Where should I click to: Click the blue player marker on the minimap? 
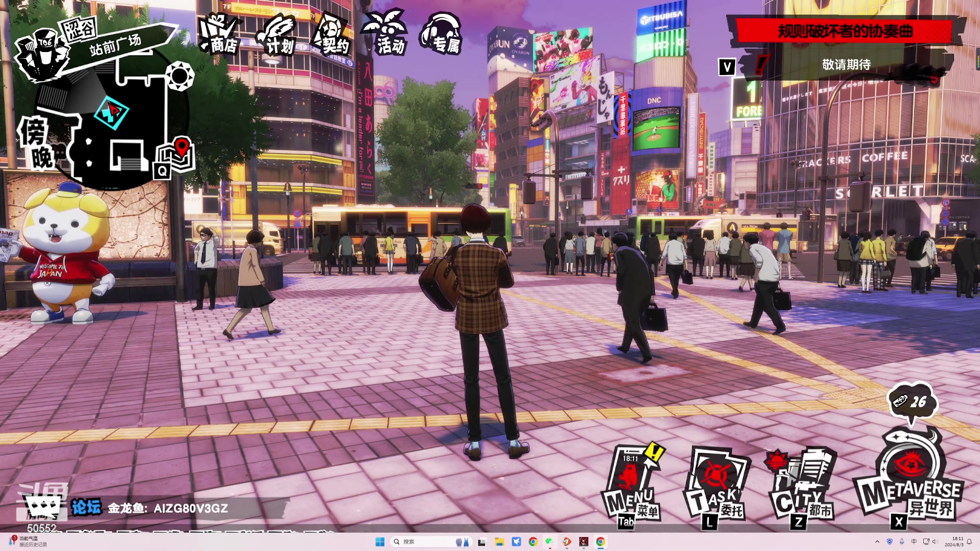(x=112, y=113)
